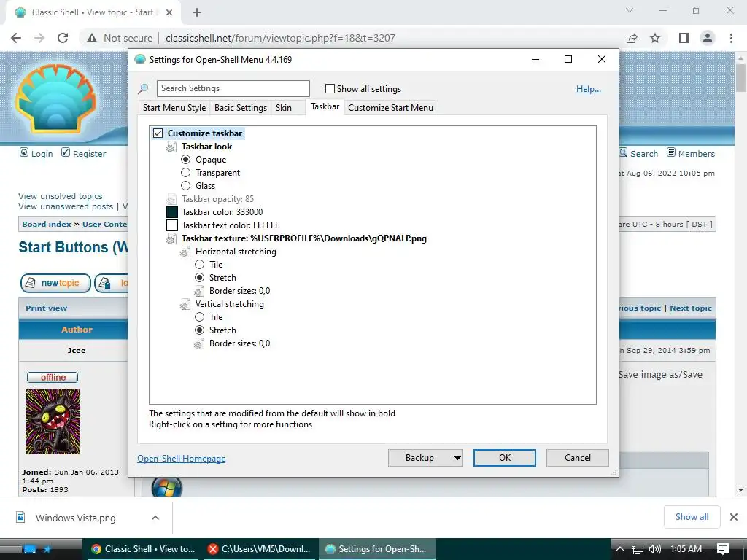Open the system tray network icon
The width and height of the screenshot is (747, 560).
pos(637,549)
